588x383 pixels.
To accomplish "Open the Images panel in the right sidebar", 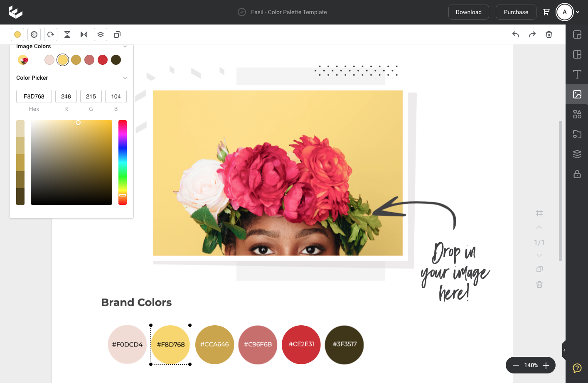I will click(577, 94).
